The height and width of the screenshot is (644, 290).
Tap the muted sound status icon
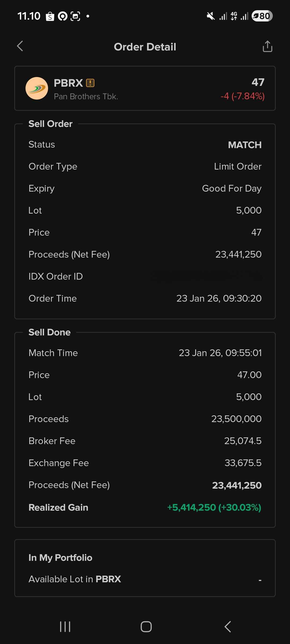(x=211, y=16)
